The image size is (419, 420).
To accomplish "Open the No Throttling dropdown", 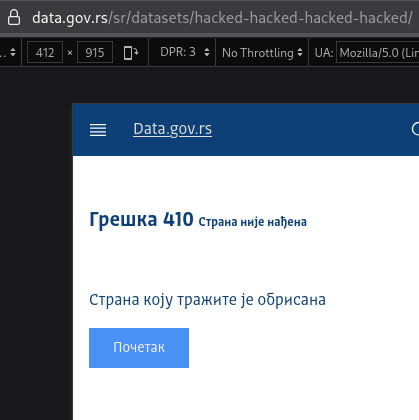I will coord(262,53).
